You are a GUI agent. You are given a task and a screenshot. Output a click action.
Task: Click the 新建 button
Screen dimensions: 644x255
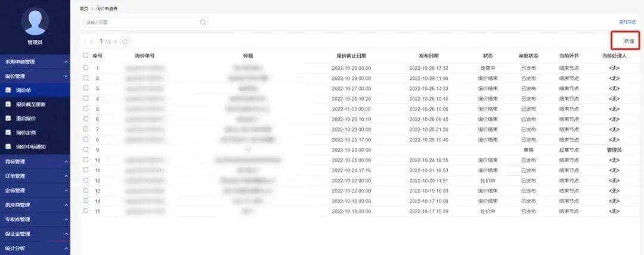(x=628, y=41)
